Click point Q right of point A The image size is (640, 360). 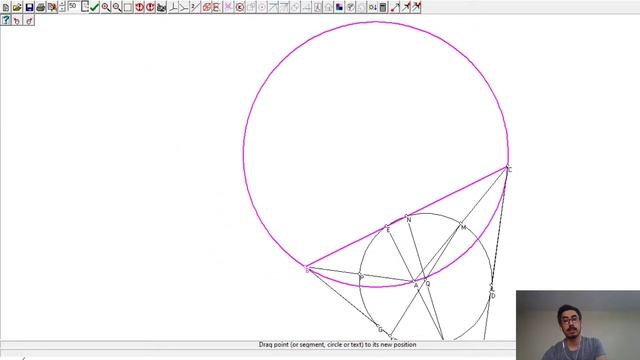point(426,280)
